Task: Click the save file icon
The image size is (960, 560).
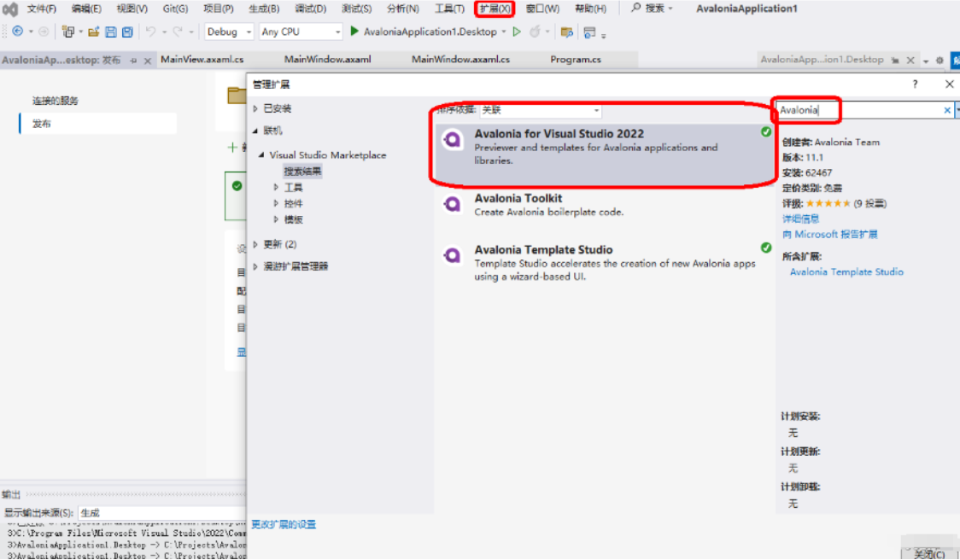Action: click(x=111, y=32)
